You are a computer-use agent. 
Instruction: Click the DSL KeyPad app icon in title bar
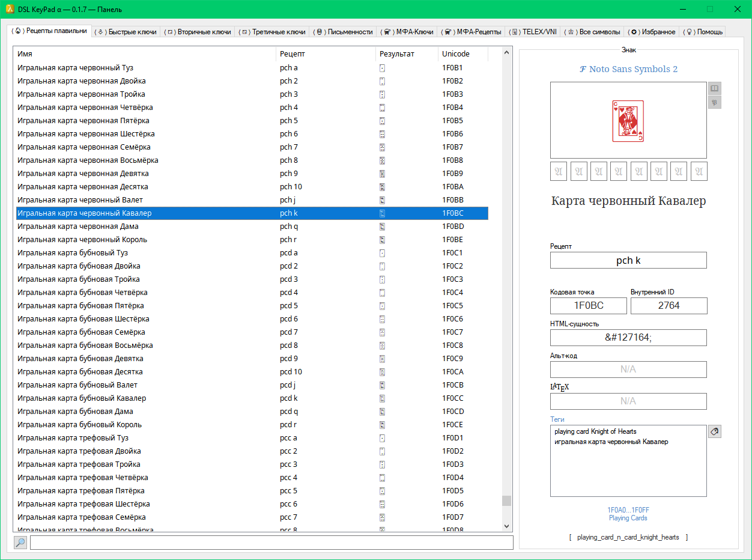coord(8,9)
